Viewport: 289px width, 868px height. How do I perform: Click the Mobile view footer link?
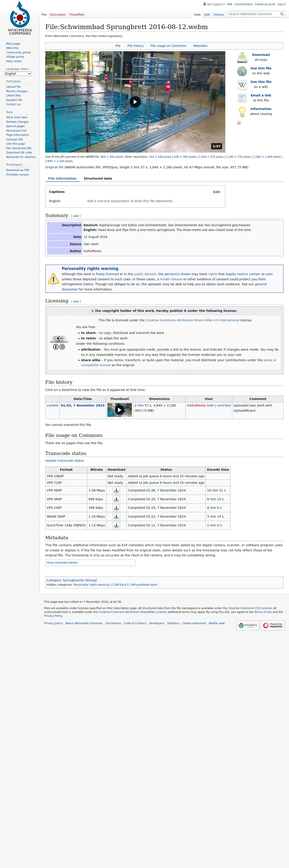point(217,623)
